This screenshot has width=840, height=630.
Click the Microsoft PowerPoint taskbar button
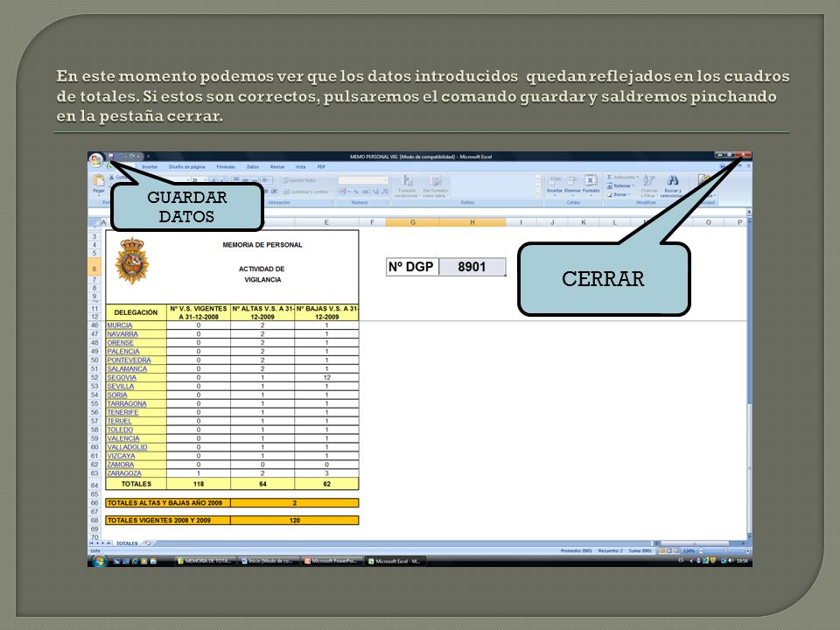[x=332, y=562]
